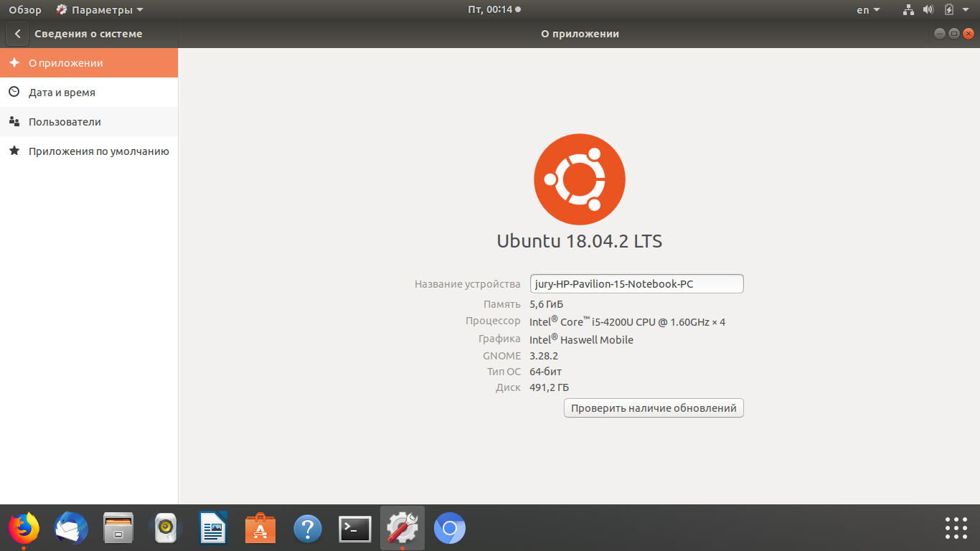
Task: Show the applications grid
Action: 956,528
